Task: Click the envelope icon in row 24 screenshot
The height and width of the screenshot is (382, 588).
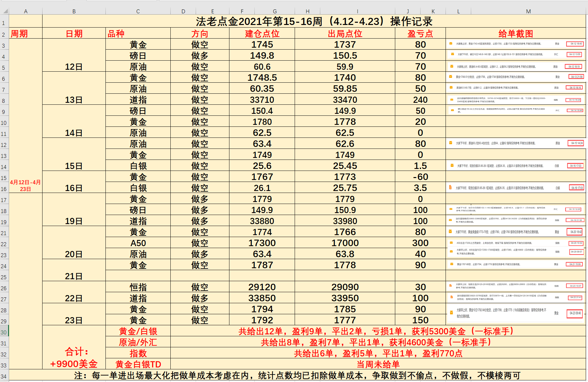Action: [451, 264]
